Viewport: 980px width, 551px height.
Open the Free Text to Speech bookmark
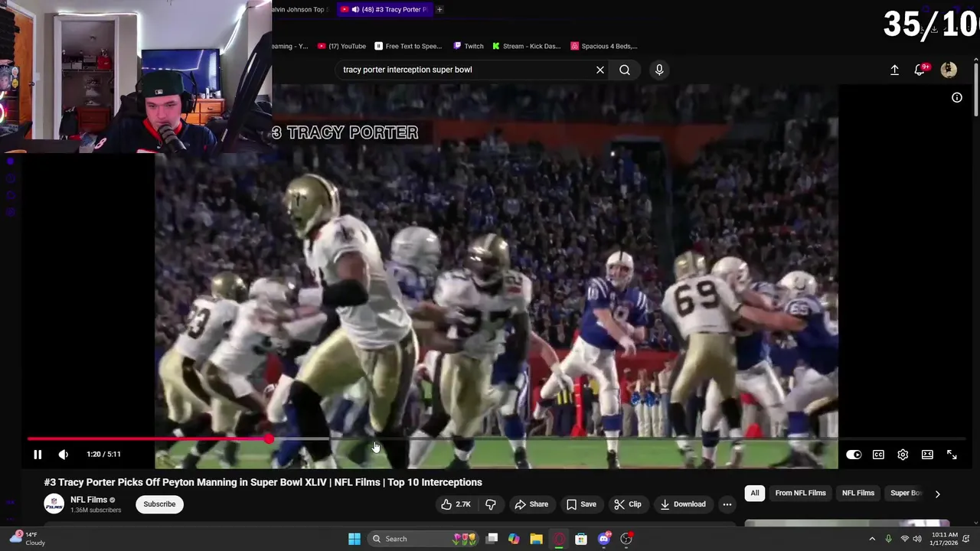[x=407, y=46]
